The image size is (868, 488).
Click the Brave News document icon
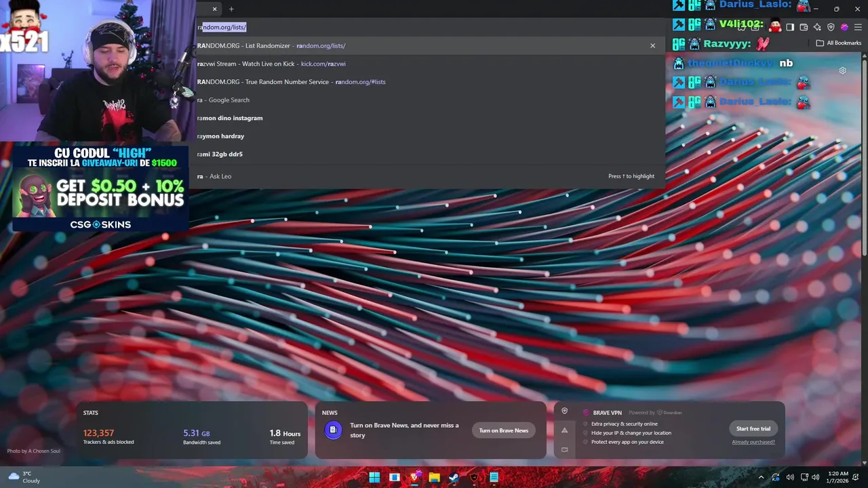point(333,430)
